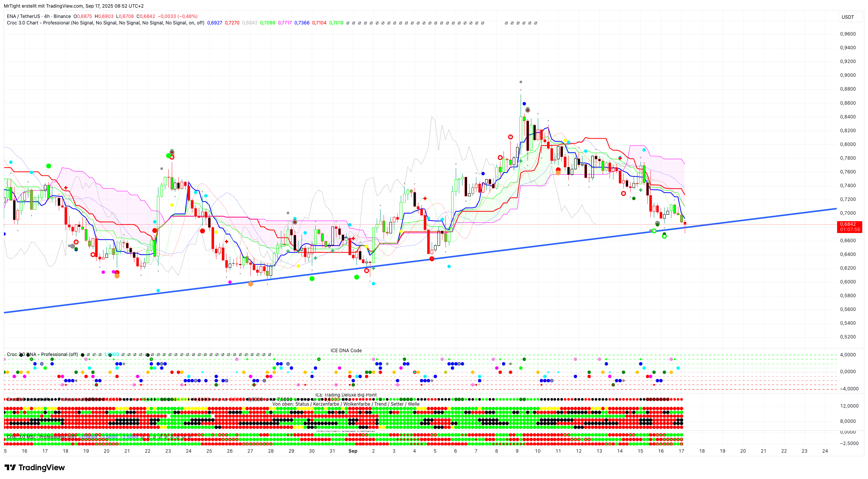The image size is (868, 479).
Task: Click the ICE Trading Deluxe Big Point title
Action: (346, 395)
